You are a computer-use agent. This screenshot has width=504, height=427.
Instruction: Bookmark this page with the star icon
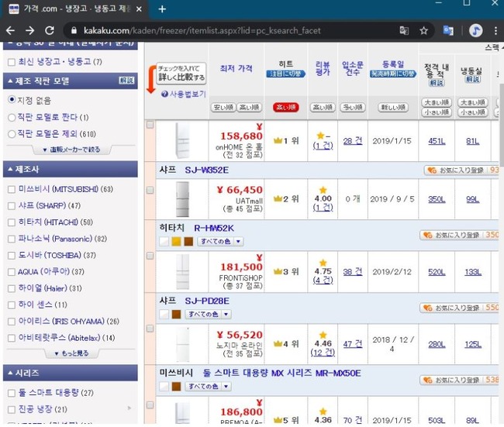[423, 30]
